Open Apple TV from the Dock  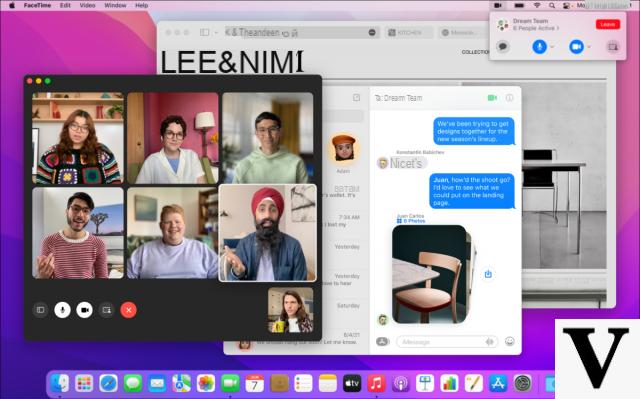(x=352, y=383)
